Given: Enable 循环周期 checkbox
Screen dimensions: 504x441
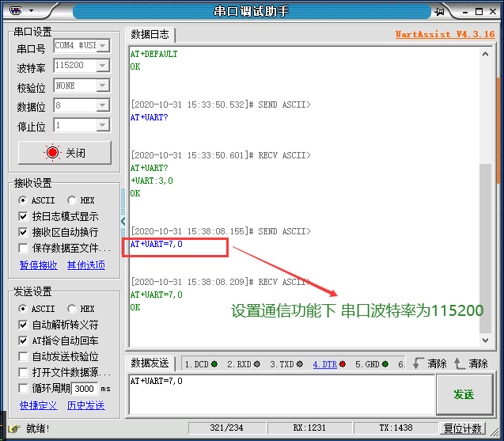Looking at the screenshot, I should [23, 388].
